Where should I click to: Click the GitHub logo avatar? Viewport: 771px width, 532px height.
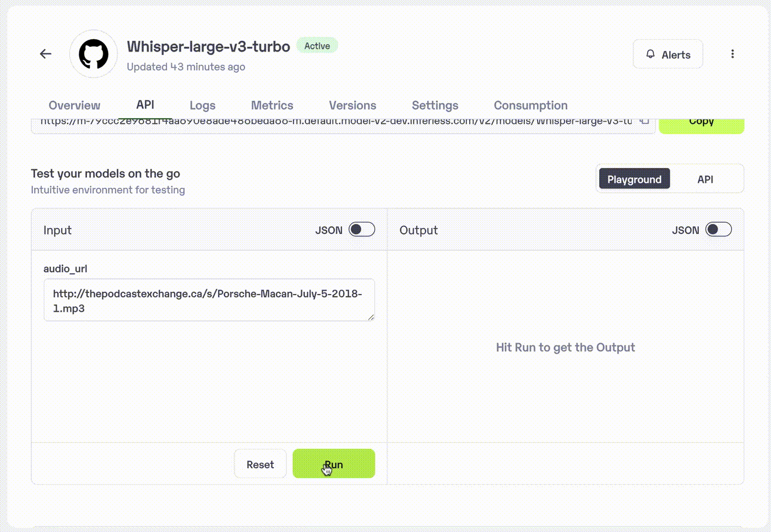[94, 54]
